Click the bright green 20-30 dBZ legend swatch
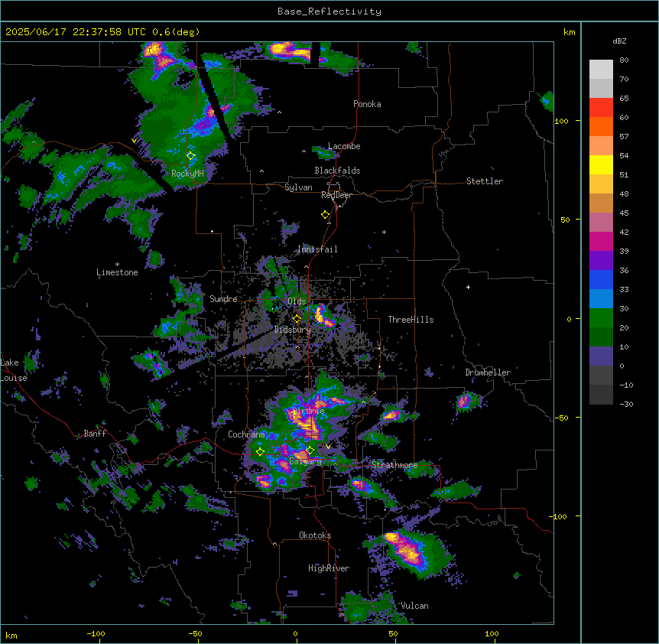The width and height of the screenshot is (659, 644). pyautogui.click(x=601, y=318)
